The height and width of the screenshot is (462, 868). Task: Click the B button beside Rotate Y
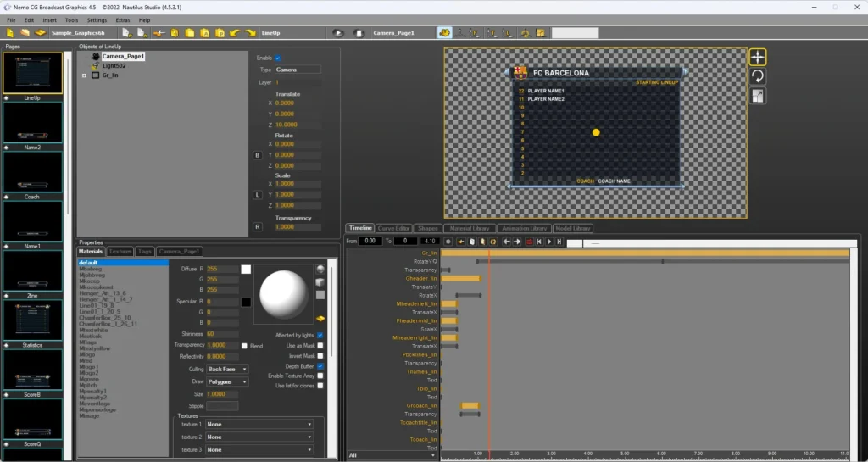pos(258,155)
